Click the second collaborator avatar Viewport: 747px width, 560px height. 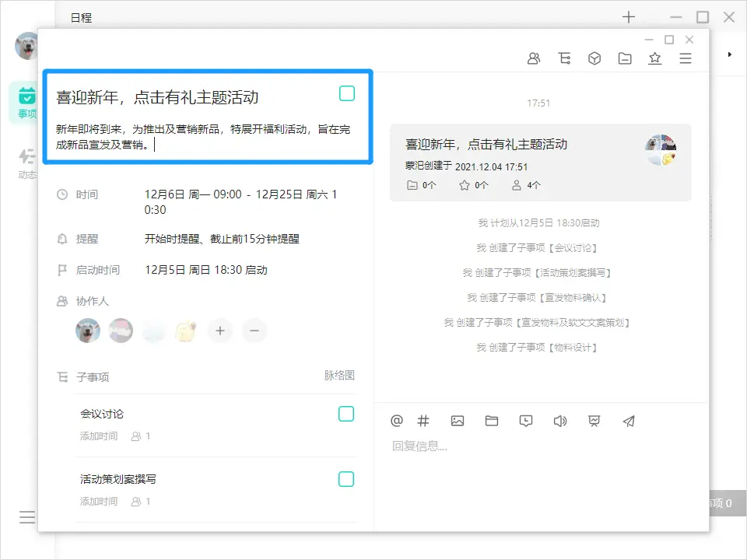click(x=121, y=331)
